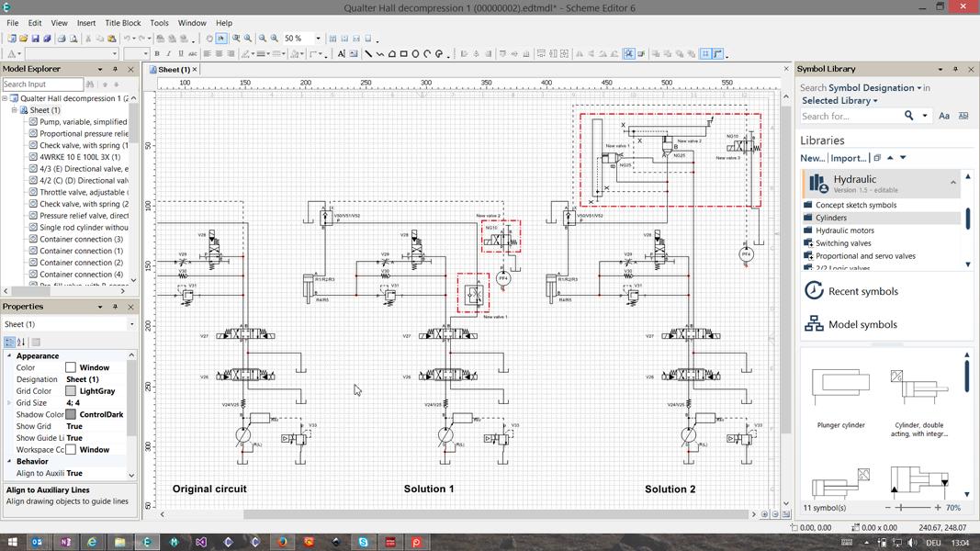The image size is (980, 551).
Task: Insert a text label with the text tool
Action: pos(342,54)
